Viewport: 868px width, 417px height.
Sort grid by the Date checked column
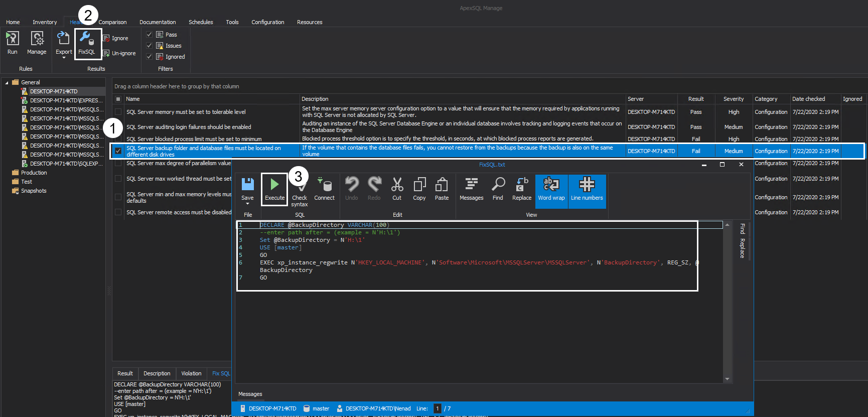pyautogui.click(x=809, y=99)
